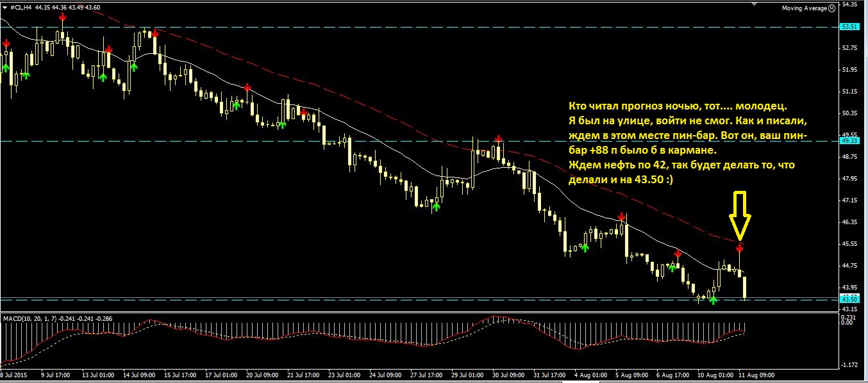Click the 20 Jul 09:00 time axis label
Image resolution: width=868 pixels, height=383 pixels.
coord(263,374)
